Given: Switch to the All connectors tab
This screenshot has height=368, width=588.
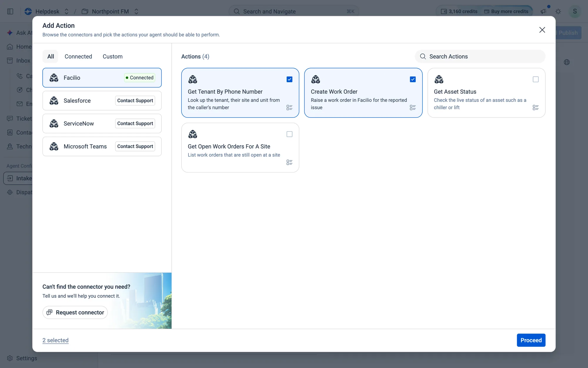Looking at the screenshot, I should [x=51, y=57].
